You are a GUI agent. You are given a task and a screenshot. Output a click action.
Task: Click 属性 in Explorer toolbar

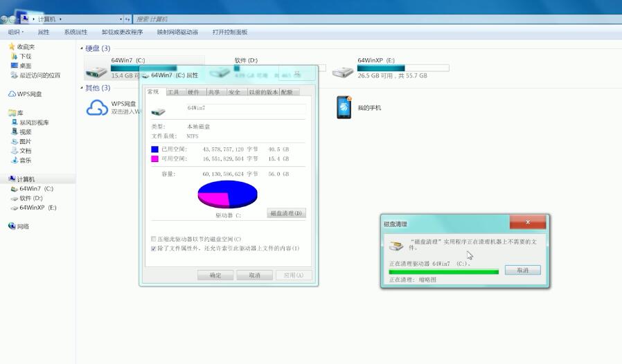click(44, 32)
